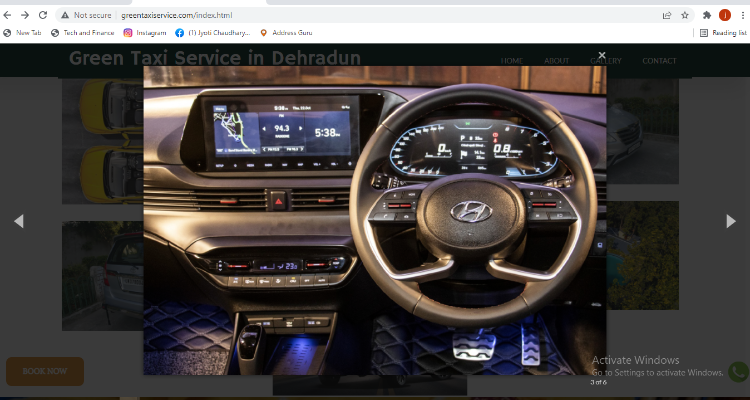Open the Instagram bookmark
The height and width of the screenshot is (400, 750).
click(144, 33)
